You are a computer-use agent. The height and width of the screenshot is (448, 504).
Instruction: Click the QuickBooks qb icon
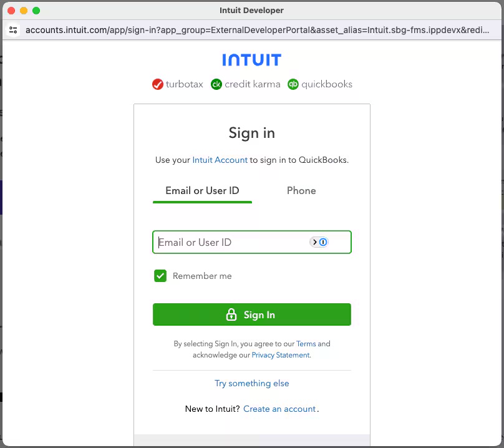pos(293,84)
